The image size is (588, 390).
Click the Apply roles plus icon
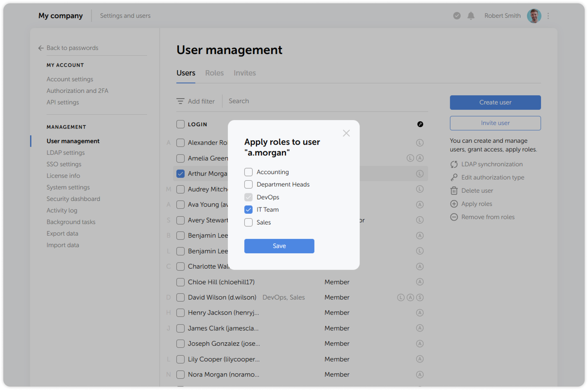tap(454, 204)
